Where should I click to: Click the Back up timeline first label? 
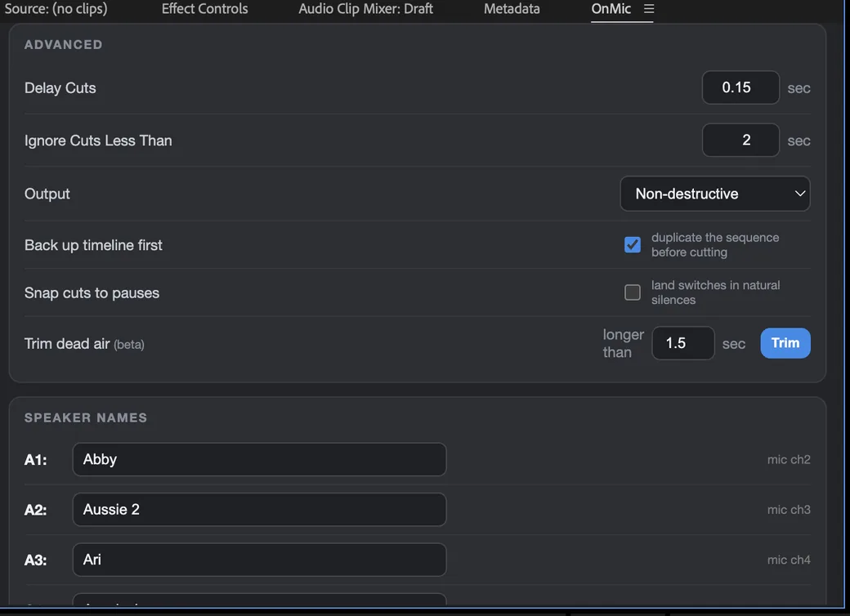tap(93, 245)
